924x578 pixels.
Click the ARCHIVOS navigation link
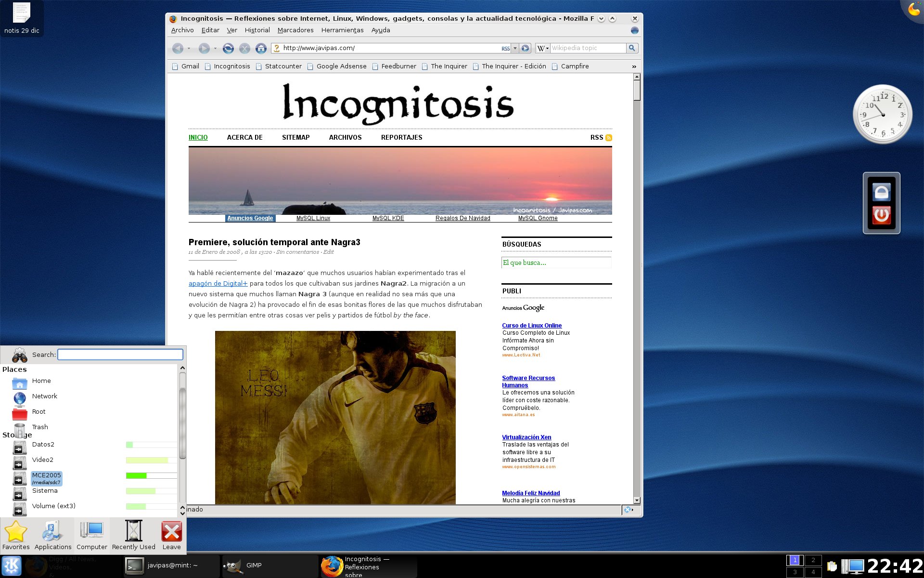pos(345,138)
